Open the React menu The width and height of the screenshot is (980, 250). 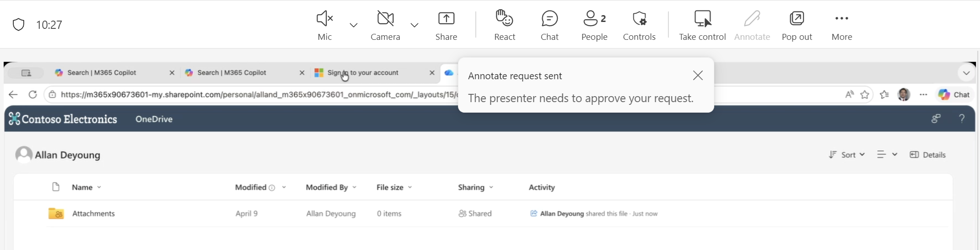point(505,25)
